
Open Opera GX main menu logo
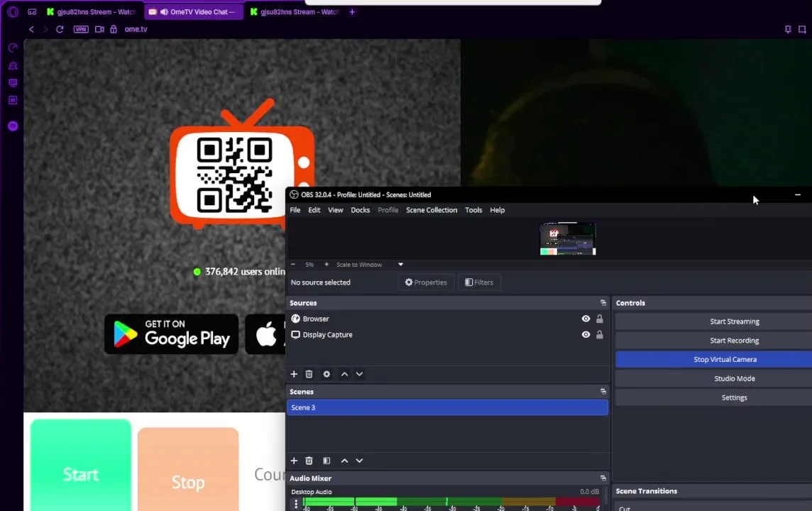[13, 11]
